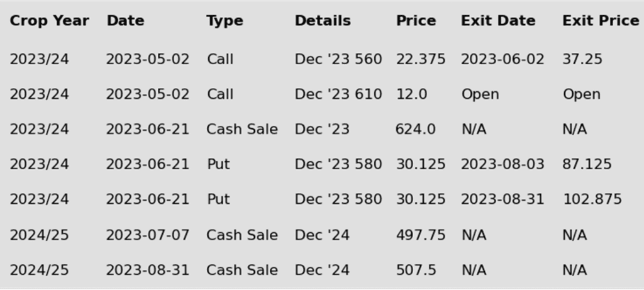Click the 37.25 exit price value
This screenshot has height=290, width=644.
pos(582,59)
